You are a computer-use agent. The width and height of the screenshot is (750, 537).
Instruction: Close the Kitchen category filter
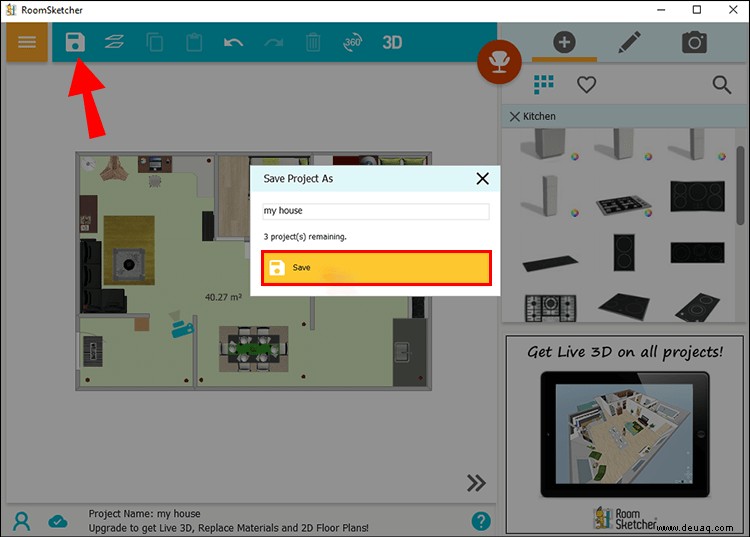coord(515,116)
